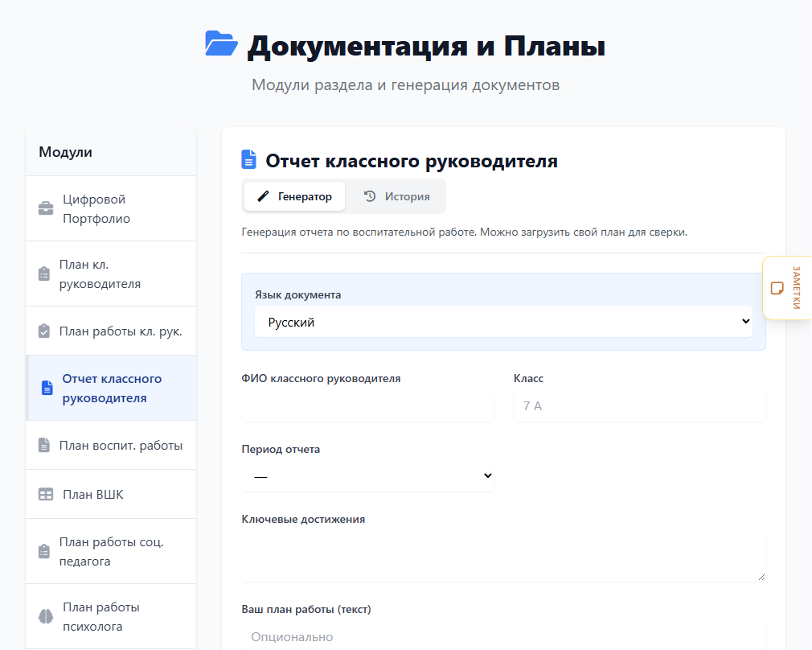This screenshot has height=650, width=812.
Task: Click the Класс input field with 7 А placeholder
Action: [640, 405]
